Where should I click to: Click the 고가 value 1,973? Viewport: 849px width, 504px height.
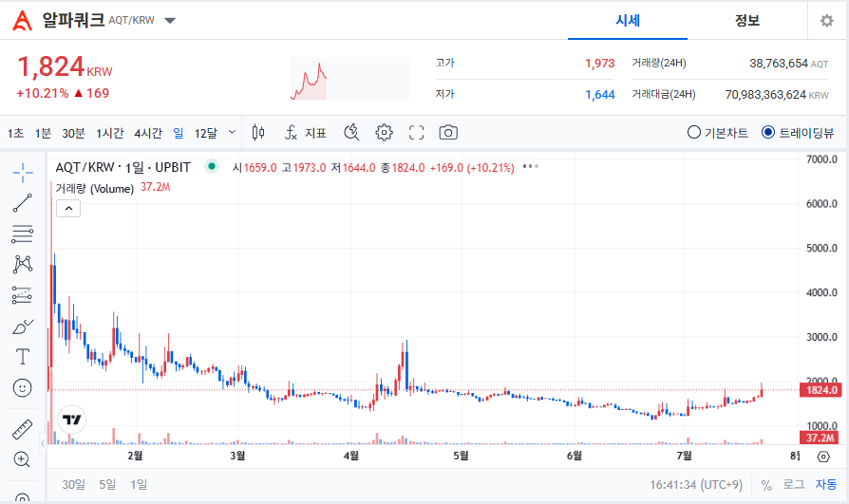click(600, 64)
